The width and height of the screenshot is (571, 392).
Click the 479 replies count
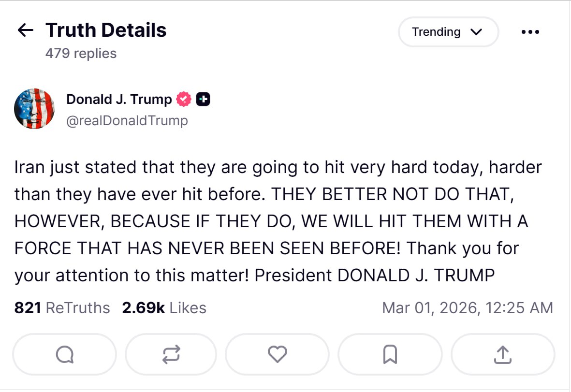[x=81, y=53]
